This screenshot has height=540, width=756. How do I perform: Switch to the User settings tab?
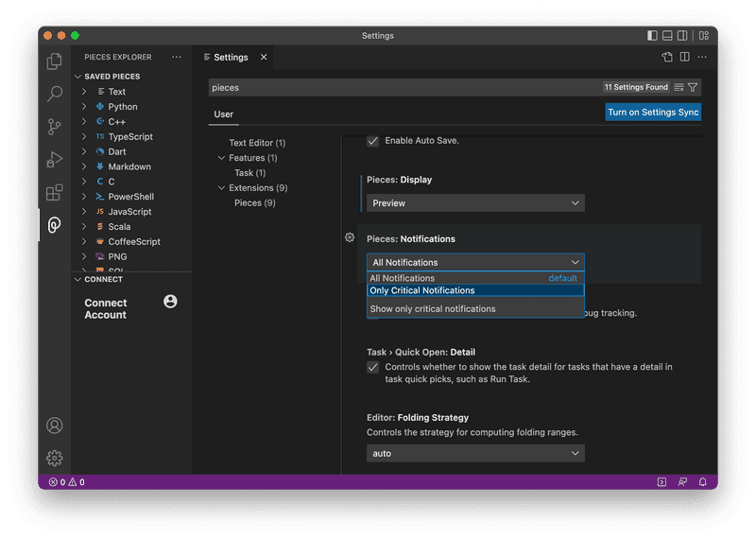click(x=223, y=114)
